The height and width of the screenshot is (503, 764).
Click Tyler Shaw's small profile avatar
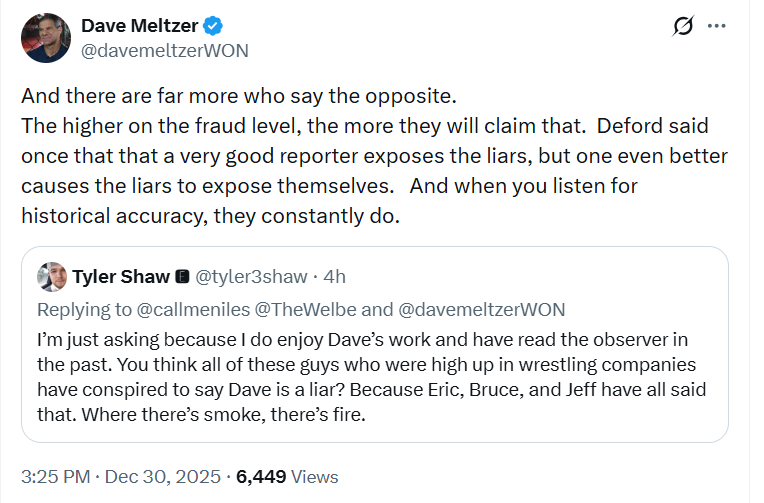[52, 277]
